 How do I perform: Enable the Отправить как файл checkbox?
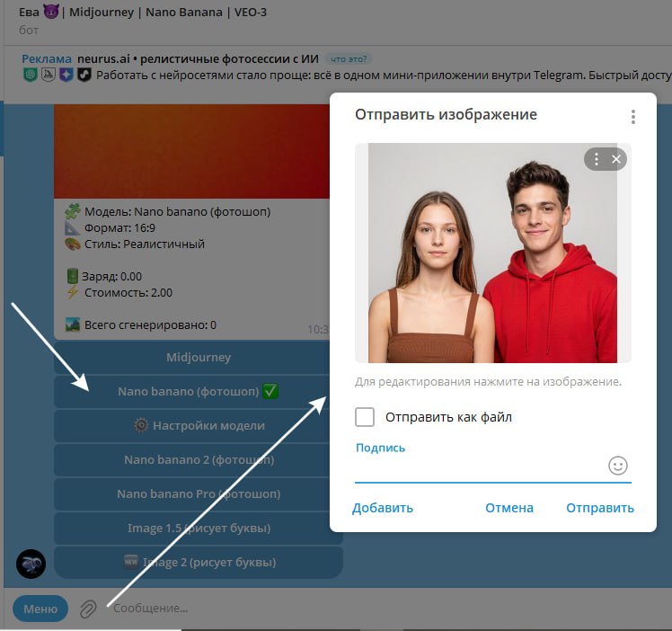364,417
